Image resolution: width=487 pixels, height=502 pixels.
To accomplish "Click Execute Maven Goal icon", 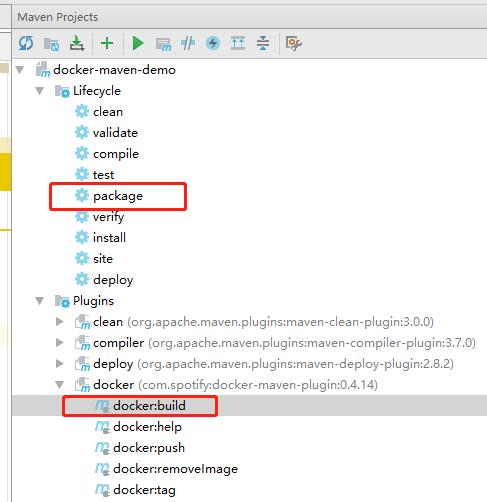I will coord(163,44).
